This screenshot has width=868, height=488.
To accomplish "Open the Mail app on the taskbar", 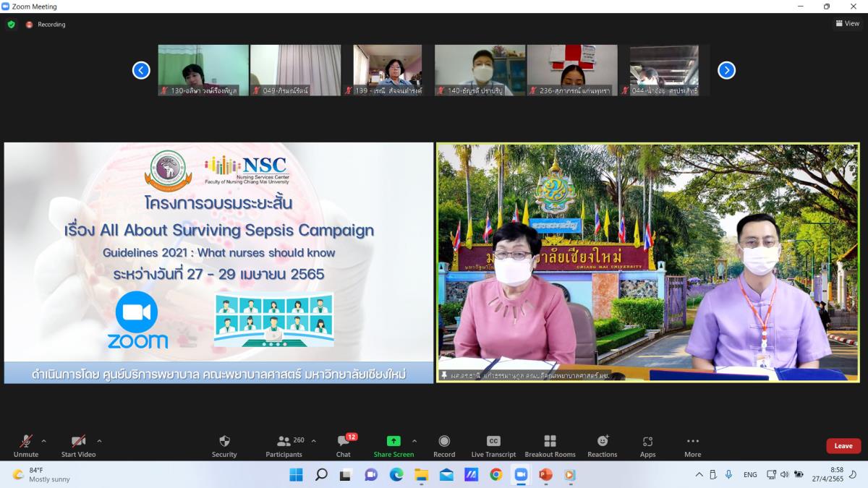I will [x=446, y=475].
